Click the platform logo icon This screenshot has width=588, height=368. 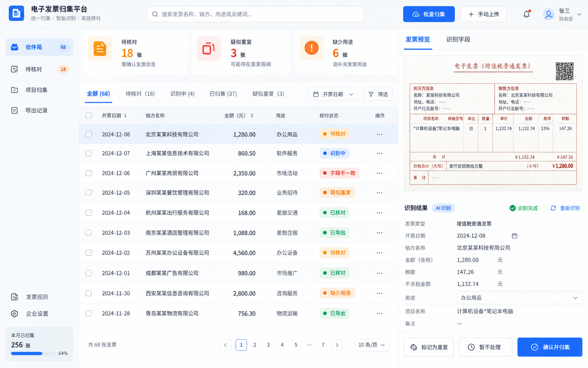(x=16, y=13)
